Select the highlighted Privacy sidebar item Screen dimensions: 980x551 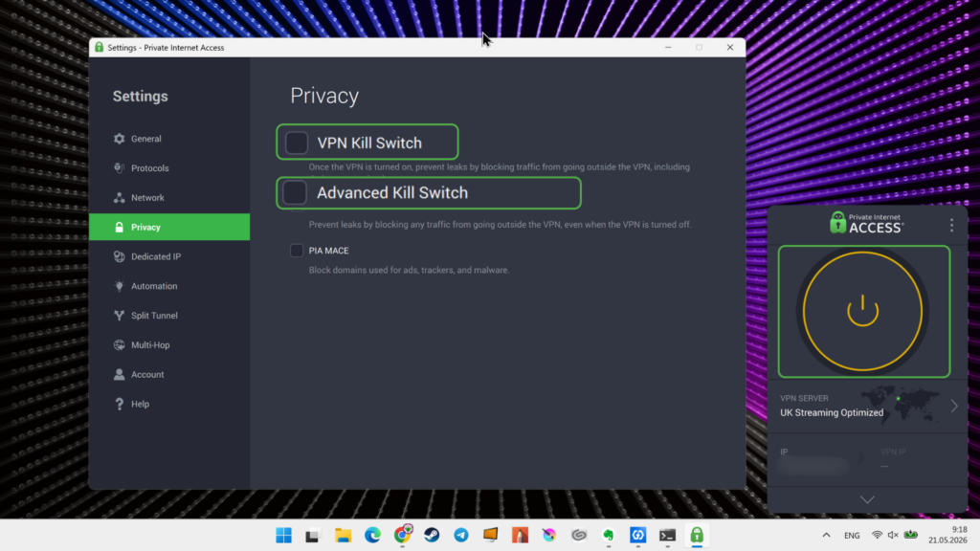(169, 227)
